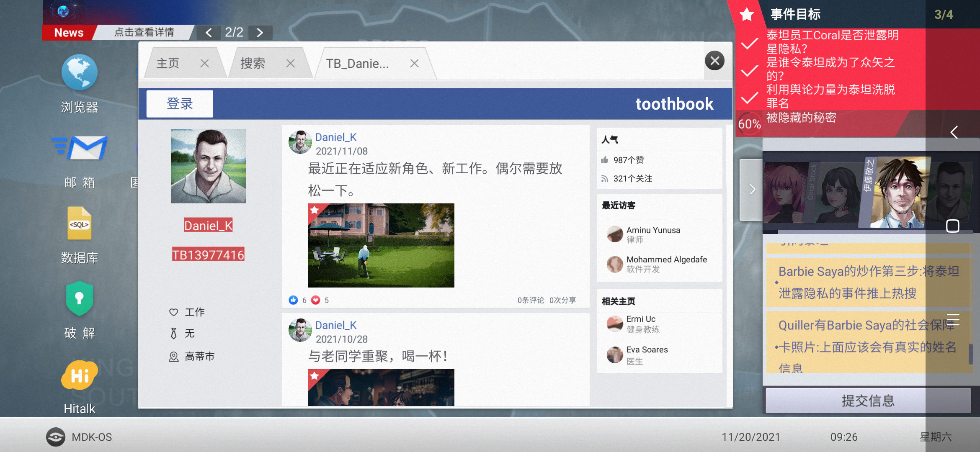Close the TB_Danie... tab with its X
Screen dimensions: 980x452
[414, 63]
